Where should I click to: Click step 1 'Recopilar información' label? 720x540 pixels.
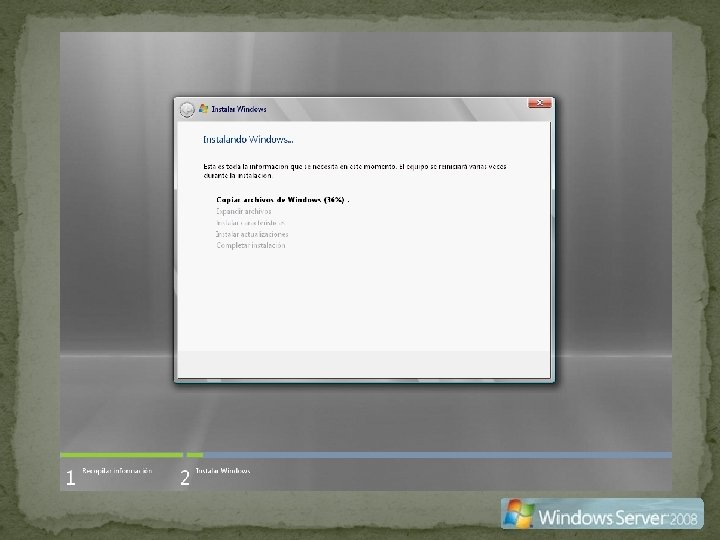pyautogui.click(x=117, y=471)
